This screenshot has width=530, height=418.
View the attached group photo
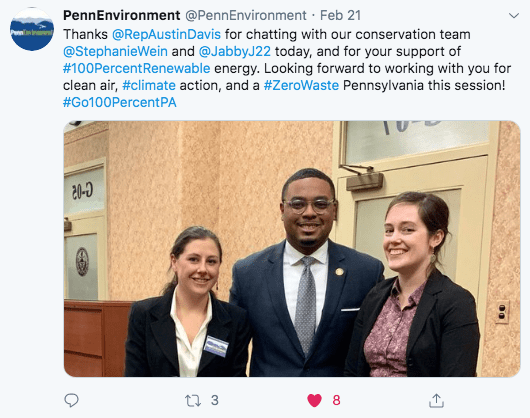pyautogui.click(x=292, y=249)
